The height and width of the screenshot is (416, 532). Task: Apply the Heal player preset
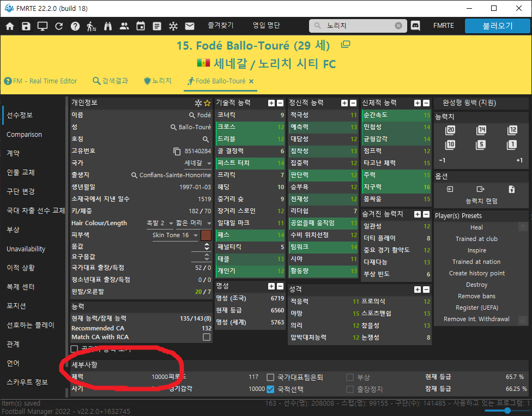(476, 227)
